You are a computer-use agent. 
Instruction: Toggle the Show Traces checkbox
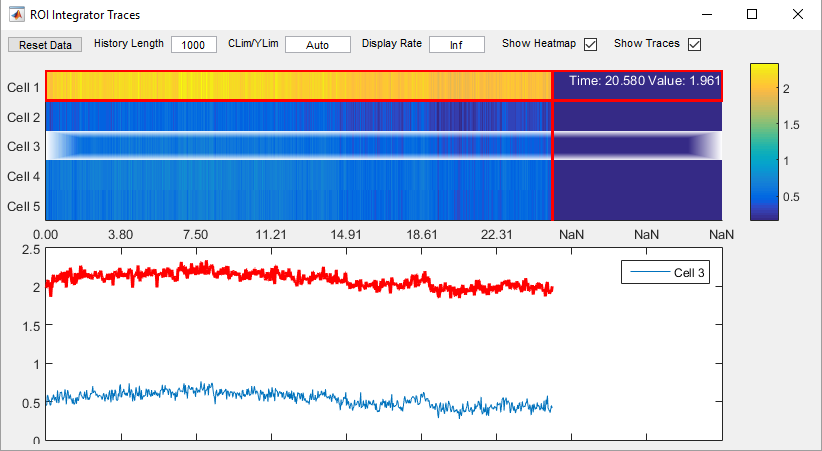[x=694, y=44]
